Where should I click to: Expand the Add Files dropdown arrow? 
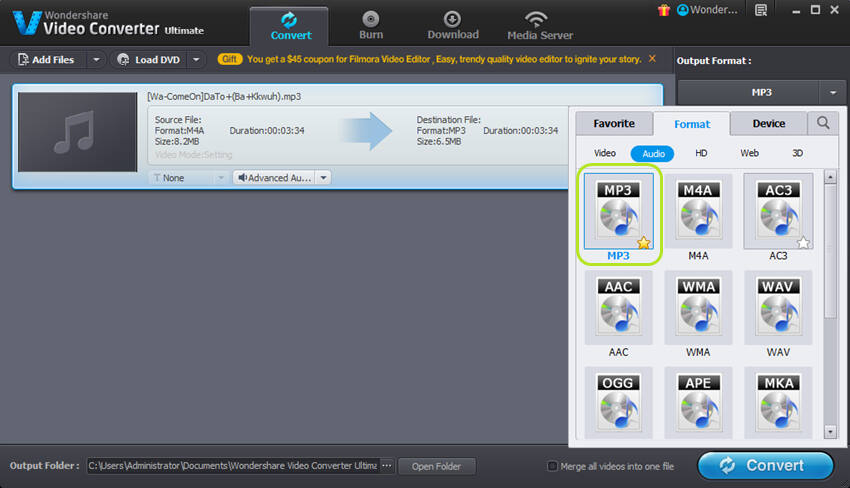pyautogui.click(x=96, y=60)
